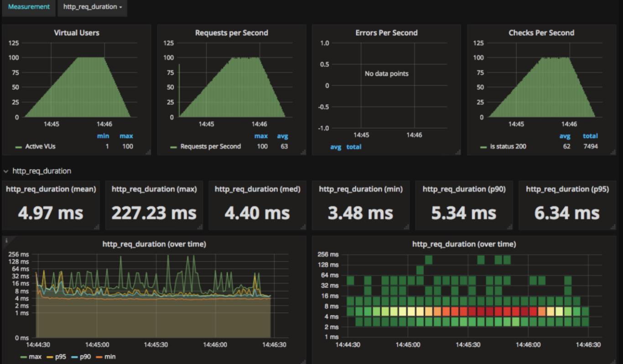Sort Virtual Users legend by min column
Viewport: 623px width, 364px height.
point(103,136)
